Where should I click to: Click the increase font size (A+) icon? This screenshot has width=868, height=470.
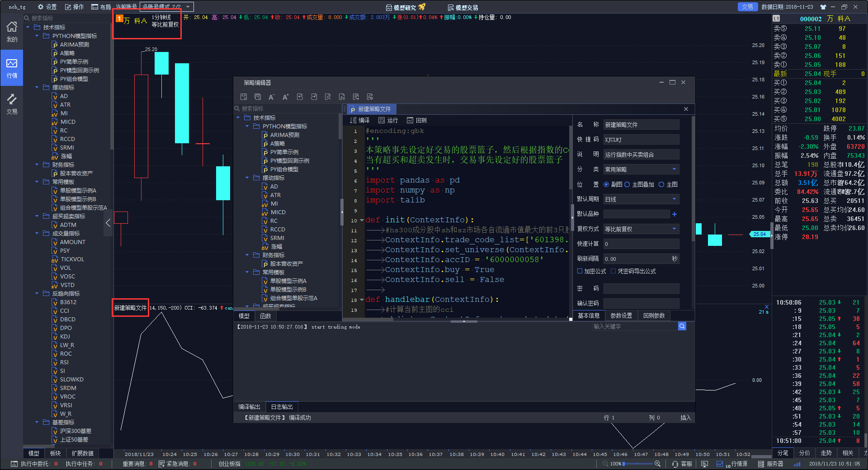285,97
